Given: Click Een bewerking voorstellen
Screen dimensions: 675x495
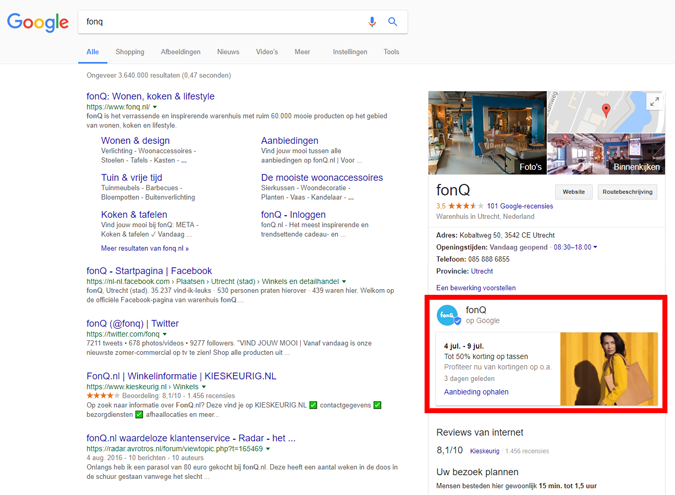Looking at the screenshot, I should (476, 288).
